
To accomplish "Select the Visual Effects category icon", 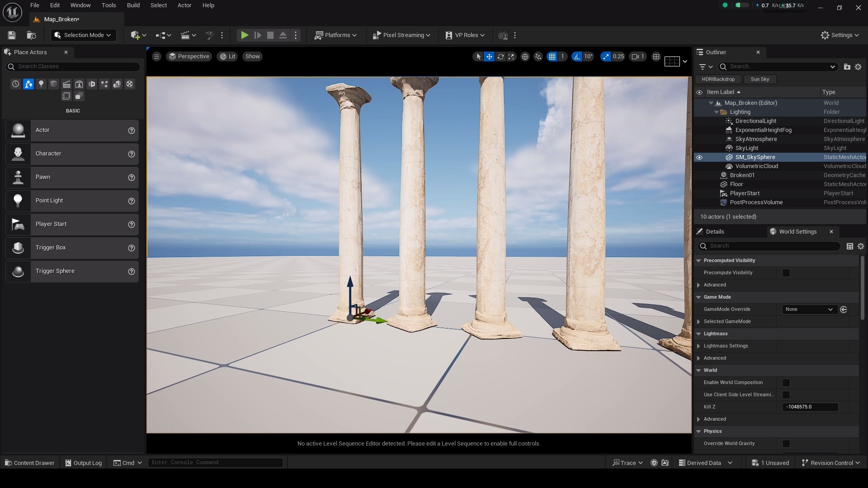I will pyautogui.click(x=104, y=84).
